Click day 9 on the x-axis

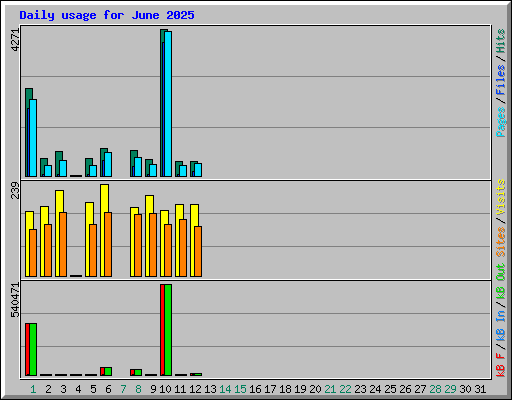(153, 389)
